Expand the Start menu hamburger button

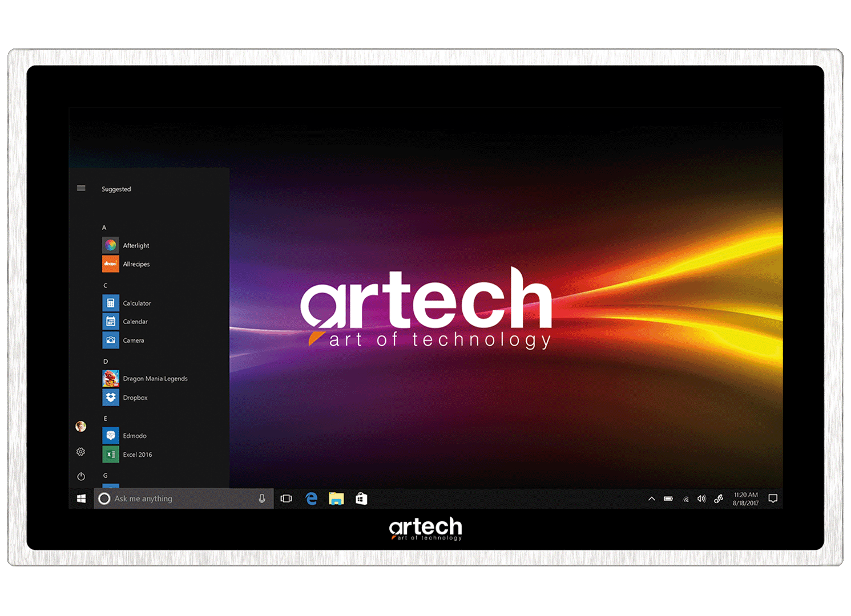(81, 188)
